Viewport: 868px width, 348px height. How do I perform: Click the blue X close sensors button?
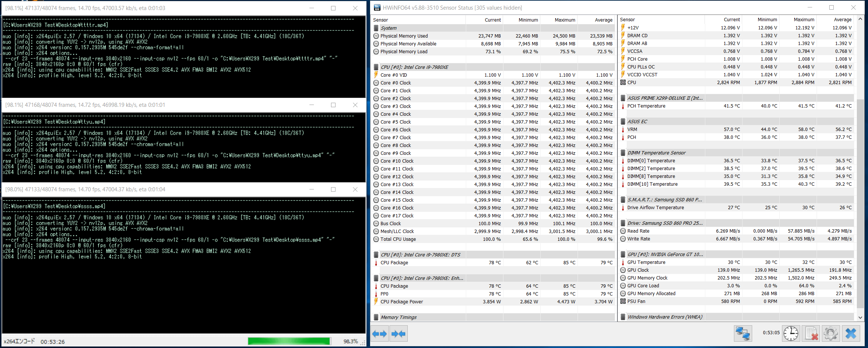coord(851,333)
